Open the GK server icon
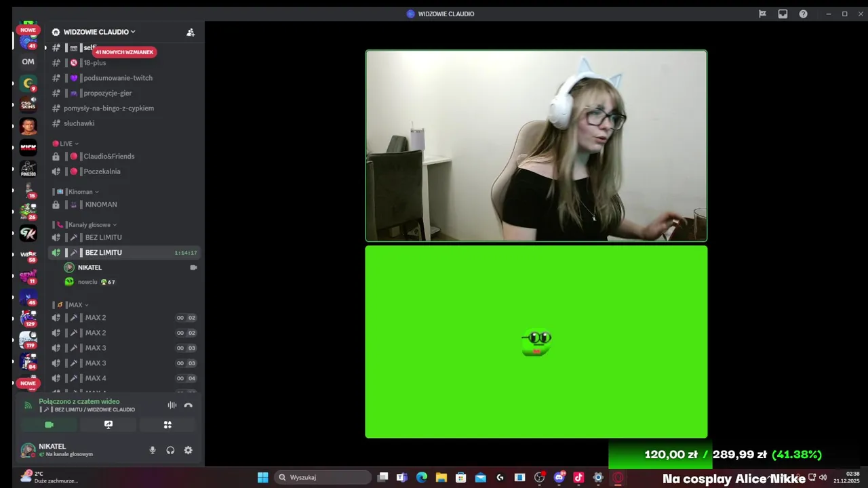The width and height of the screenshot is (868, 488). point(28,234)
